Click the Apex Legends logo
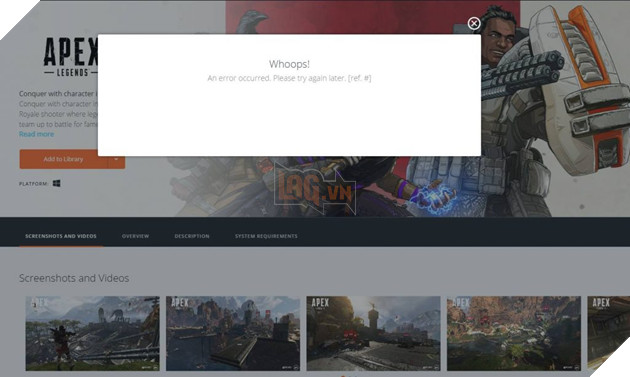 pyautogui.click(x=71, y=56)
